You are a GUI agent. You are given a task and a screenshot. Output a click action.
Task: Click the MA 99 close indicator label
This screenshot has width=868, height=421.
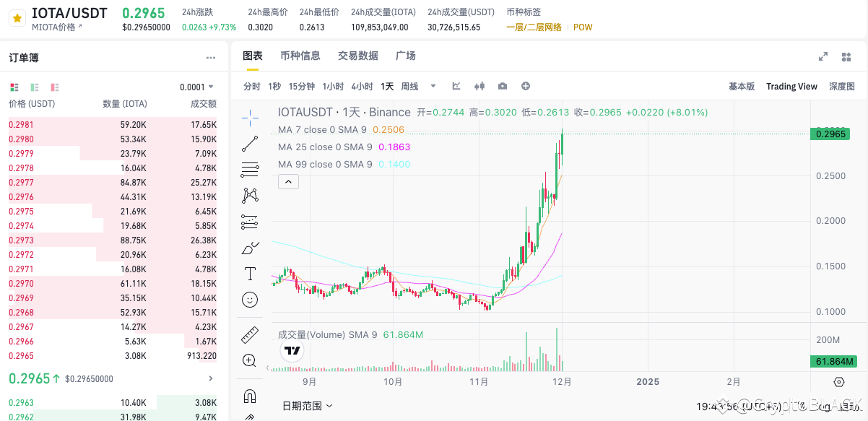click(x=325, y=165)
